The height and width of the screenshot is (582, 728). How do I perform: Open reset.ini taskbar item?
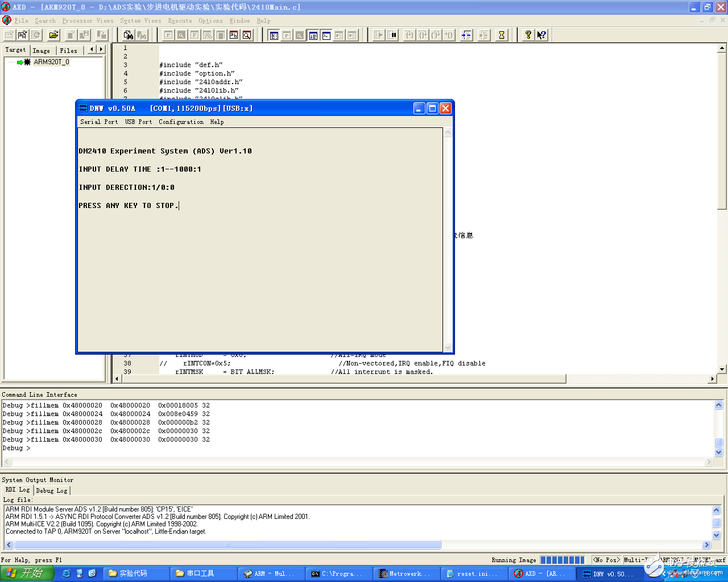point(475,573)
